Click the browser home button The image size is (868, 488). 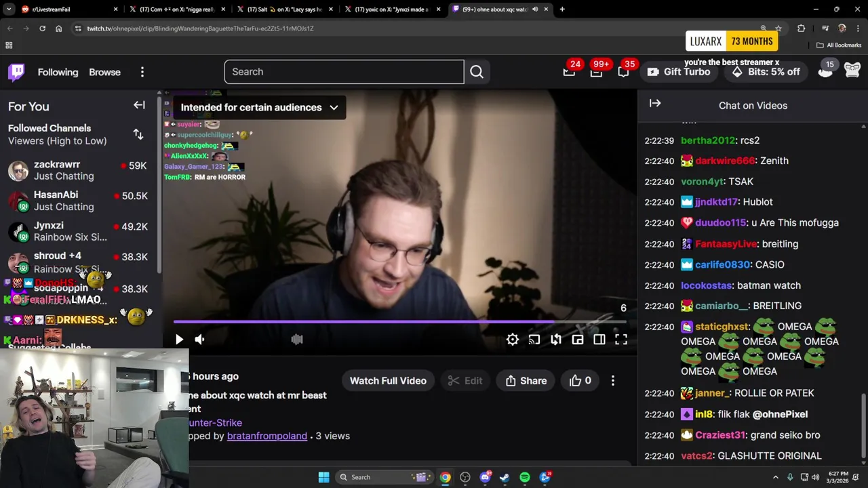click(x=59, y=28)
